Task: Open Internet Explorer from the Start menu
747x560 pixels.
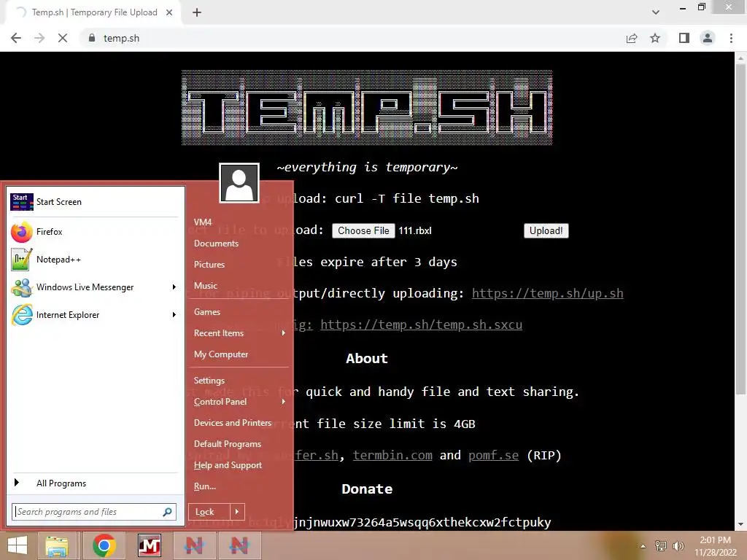Action: 95,315
